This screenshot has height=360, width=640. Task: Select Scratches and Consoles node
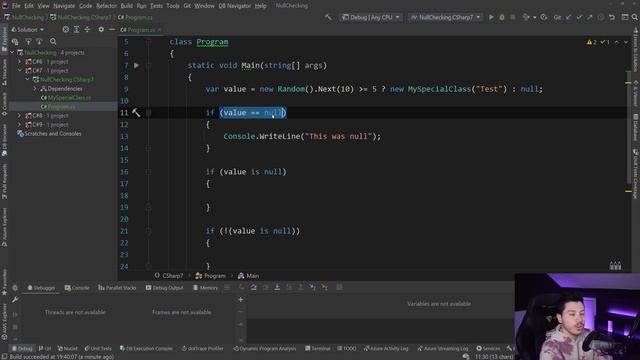(49, 133)
